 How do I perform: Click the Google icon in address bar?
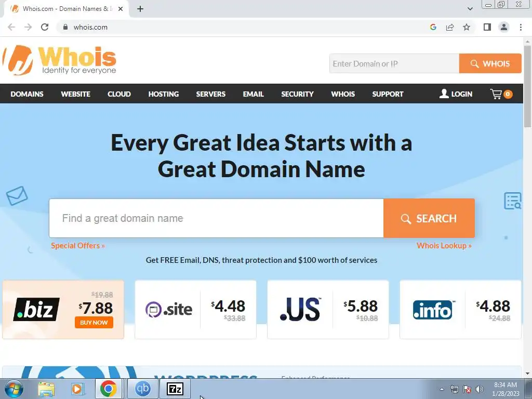433,27
